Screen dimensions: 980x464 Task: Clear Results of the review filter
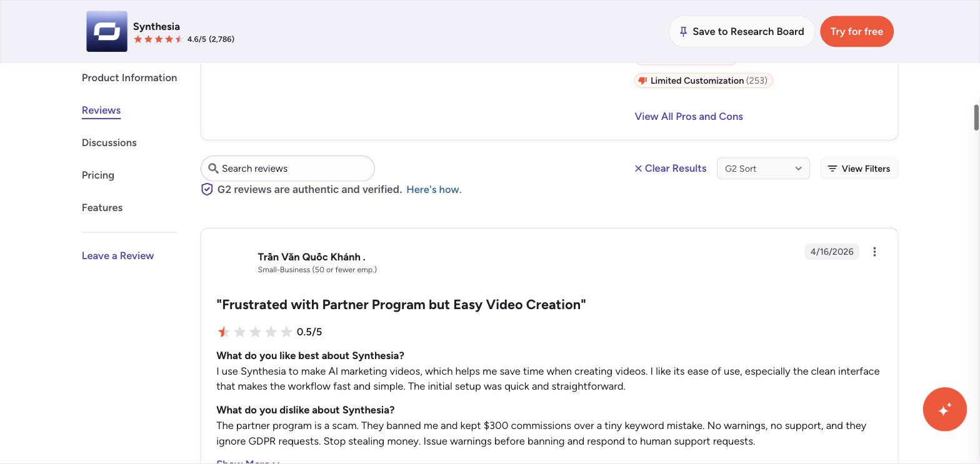tap(671, 169)
